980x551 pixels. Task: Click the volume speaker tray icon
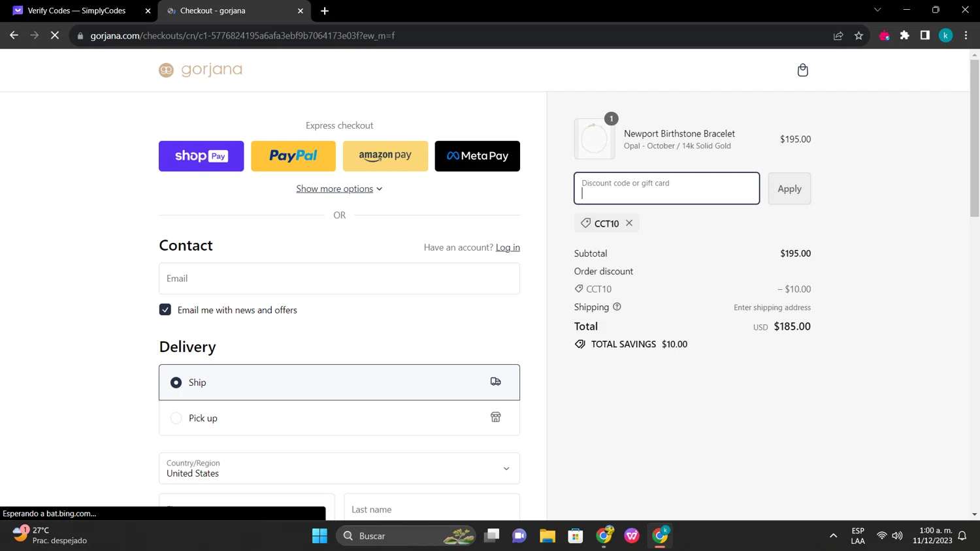898,535
